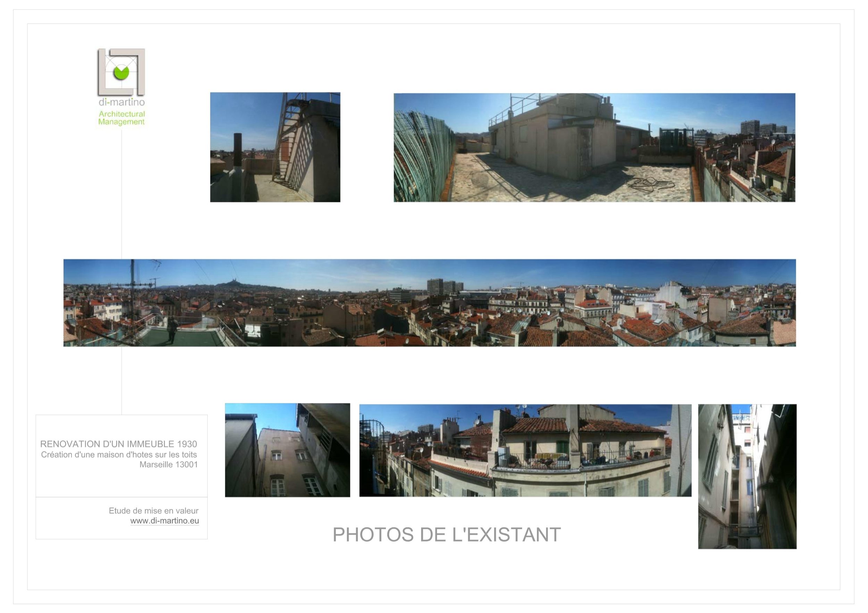Open the rooftop terrace panorama photo
868x613 pixels.
coord(594,148)
